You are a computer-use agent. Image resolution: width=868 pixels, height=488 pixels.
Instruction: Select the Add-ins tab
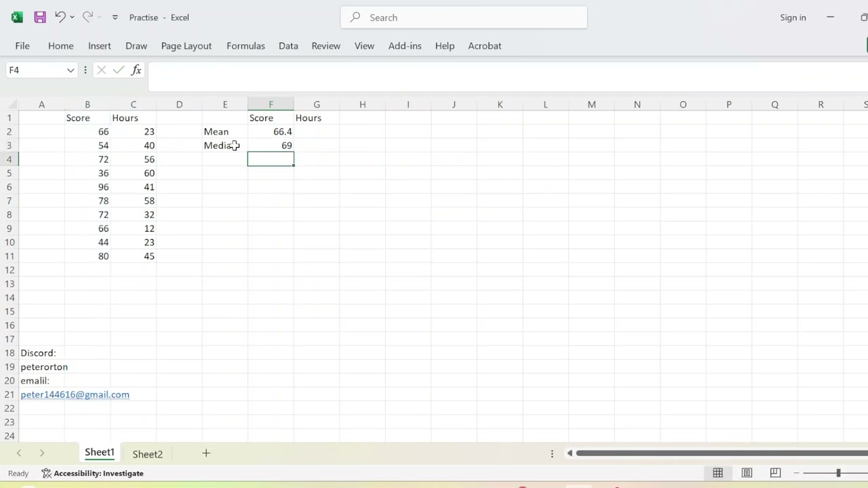(405, 45)
